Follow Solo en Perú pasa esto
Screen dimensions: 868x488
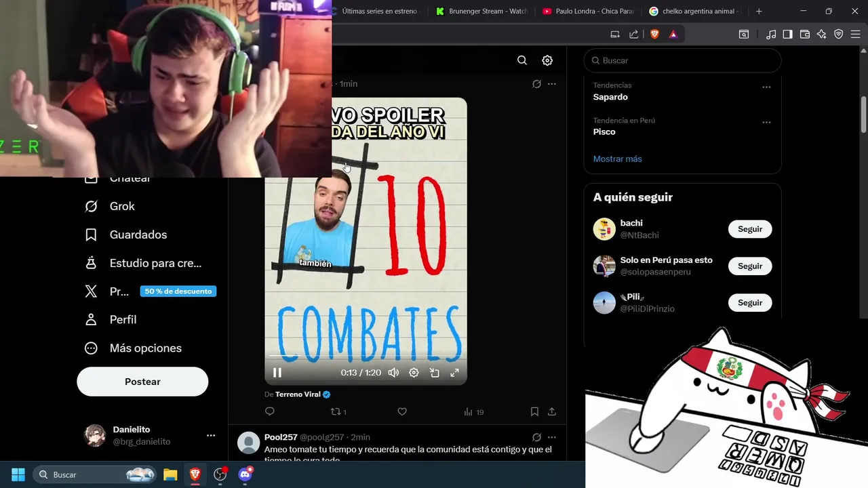(x=750, y=266)
